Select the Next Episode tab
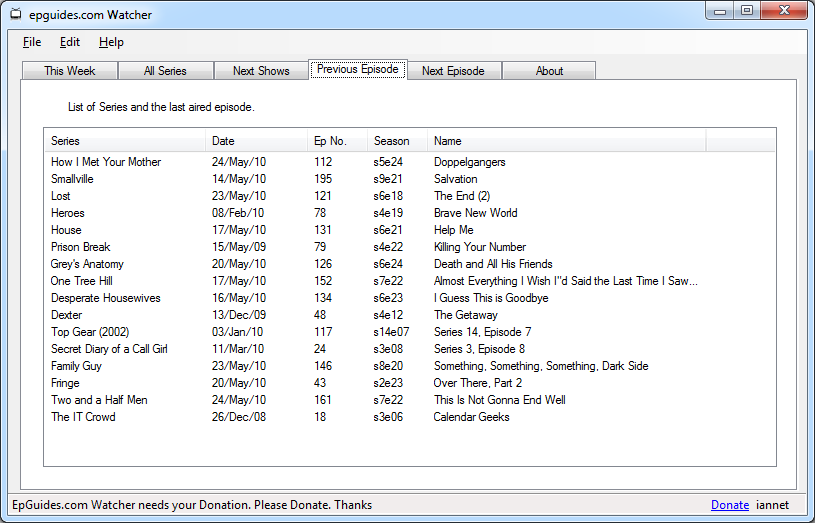The height and width of the screenshot is (523, 815). (x=453, y=71)
